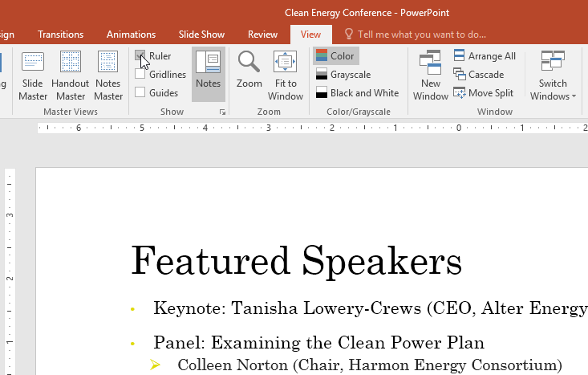Open Handout Master view

pyautogui.click(x=70, y=75)
